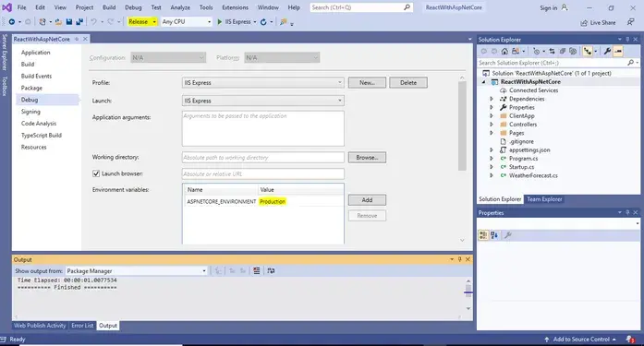This screenshot has width=644, height=346.
Task: Expand the Startup.cs tree node
Action: pos(492,167)
